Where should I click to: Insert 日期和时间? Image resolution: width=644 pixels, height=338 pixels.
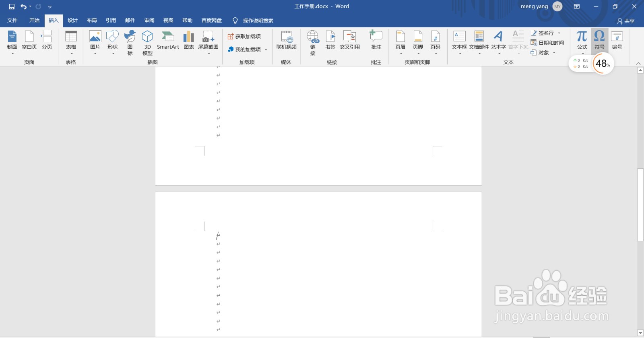(x=547, y=43)
